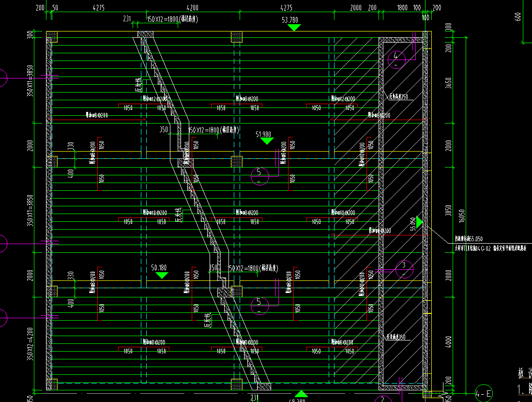Screen dimensions: 532x402
Task: Click the 挂板顶标高55.050 annotation
Action: (469, 239)
